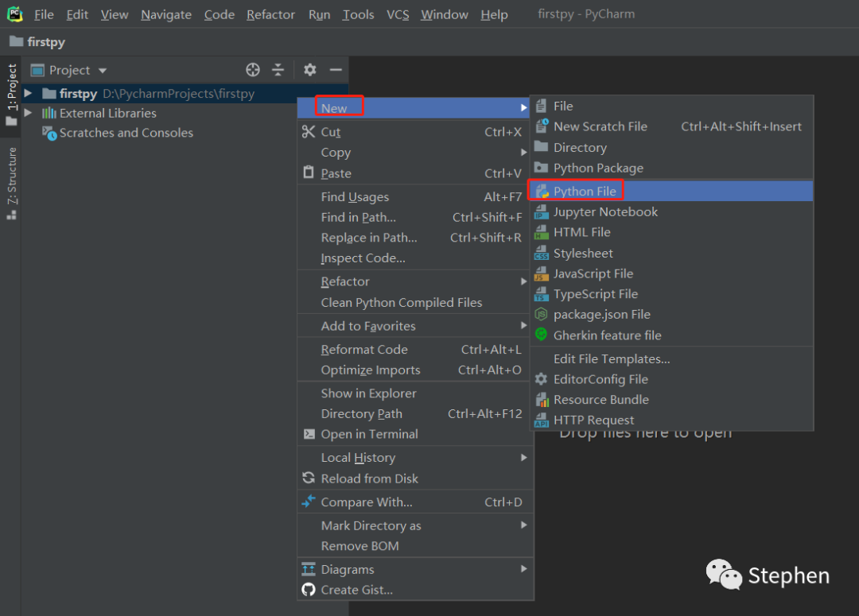Image resolution: width=859 pixels, height=616 pixels.
Task: Select Show in Explorer
Action: pyautogui.click(x=415, y=393)
